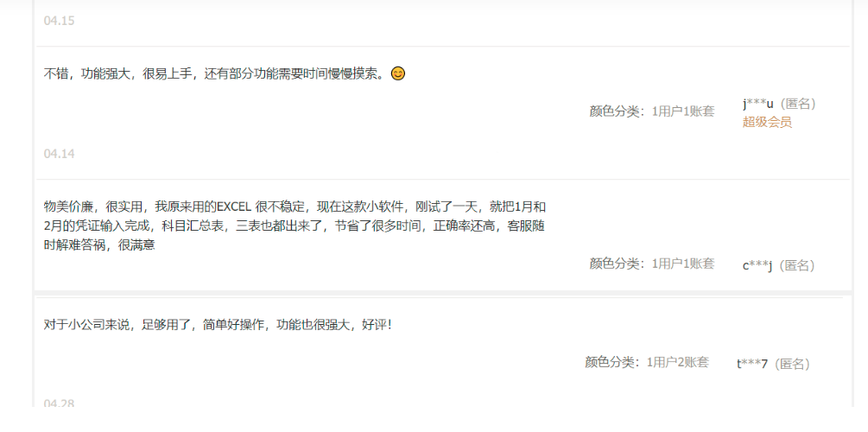The height and width of the screenshot is (432, 868).
Task: Click (匿名) tag beside j***u
Action: [x=798, y=104]
